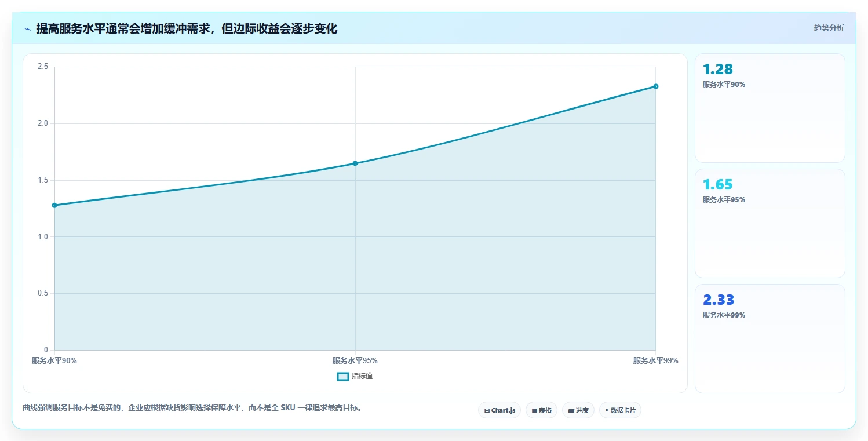Click the y-axis tick 1.5
Image resolution: width=868 pixels, height=441 pixels.
(42, 180)
